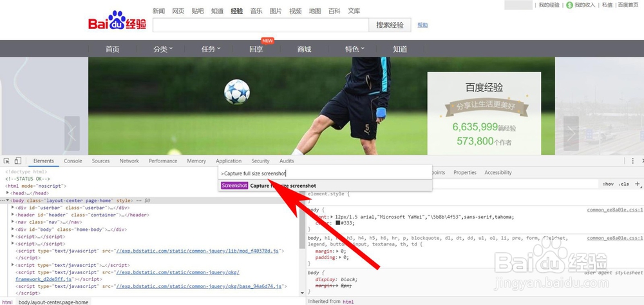Go to 百度首页 link
This screenshot has height=305, width=644.
coord(628,5)
